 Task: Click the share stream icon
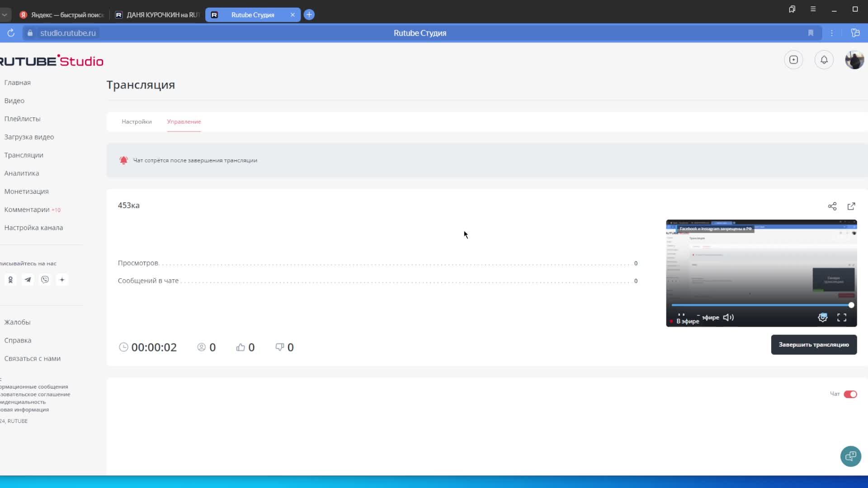(832, 206)
